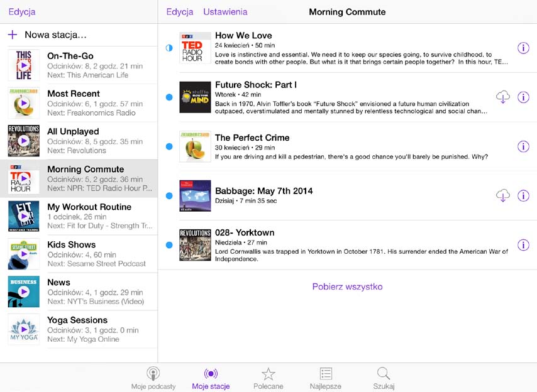Download Babbage: May 7th 2014 from cloud
Screen dimensions: 537x392
point(503,195)
